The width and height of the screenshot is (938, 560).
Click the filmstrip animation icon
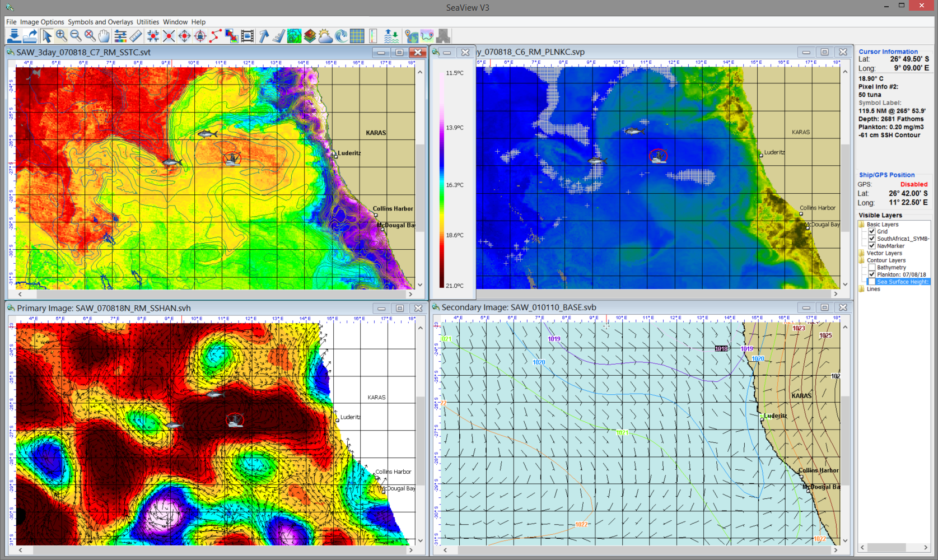247,36
